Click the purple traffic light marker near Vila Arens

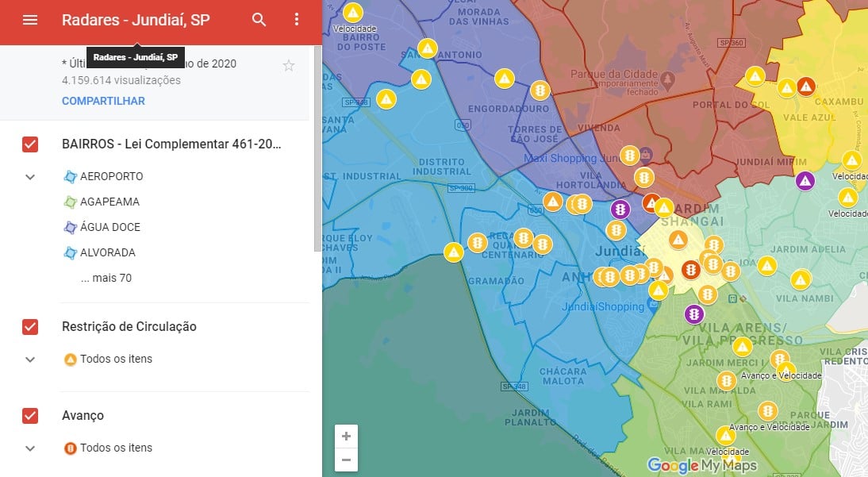click(x=694, y=314)
